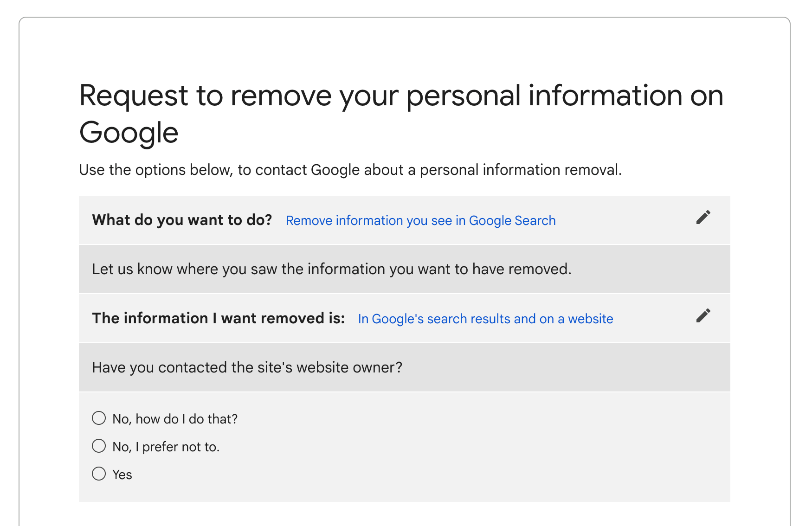This screenshot has width=812, height=526.
Task: Click the 'What do you want to do?' label
Action: tap(182, 220)
